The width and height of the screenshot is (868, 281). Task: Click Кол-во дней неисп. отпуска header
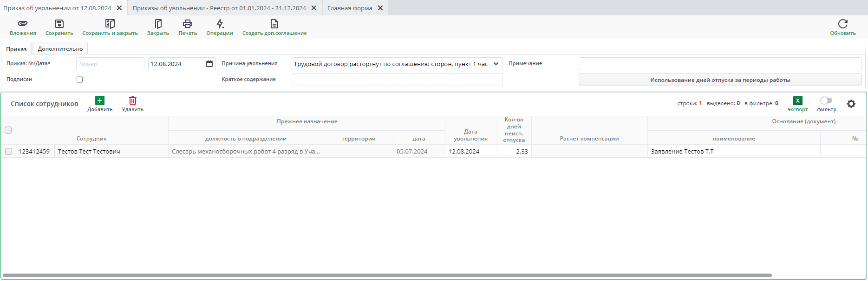[x=514, y=130]
